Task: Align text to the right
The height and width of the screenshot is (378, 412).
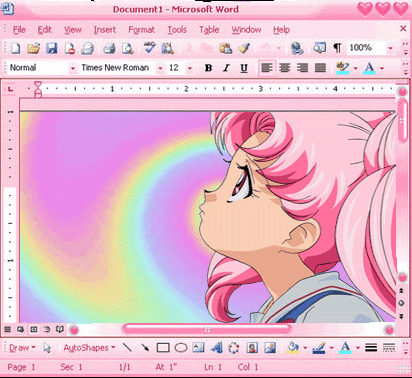Action: (302, 68)
